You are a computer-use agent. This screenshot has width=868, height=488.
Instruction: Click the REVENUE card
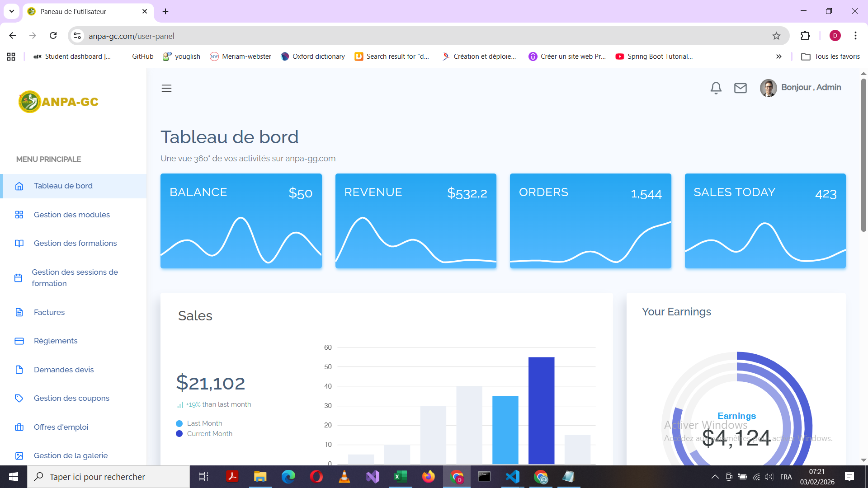[415, 221]
